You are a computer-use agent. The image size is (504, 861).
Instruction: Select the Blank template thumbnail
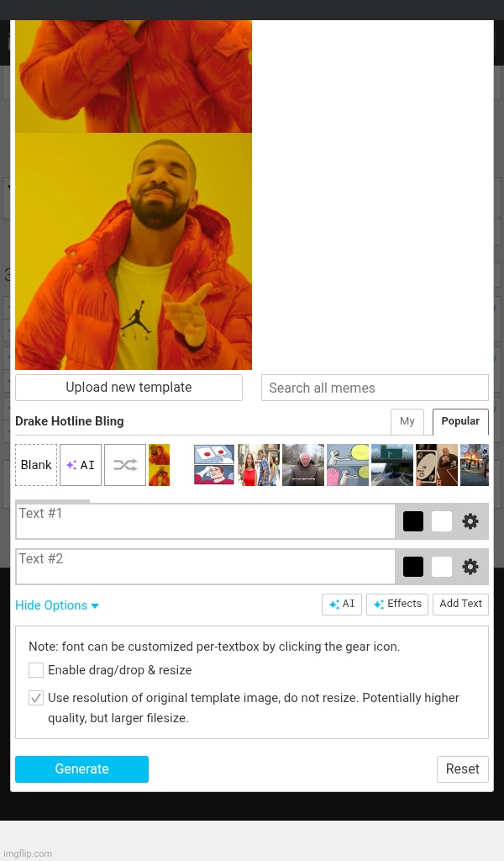click(x=36, y=465)
